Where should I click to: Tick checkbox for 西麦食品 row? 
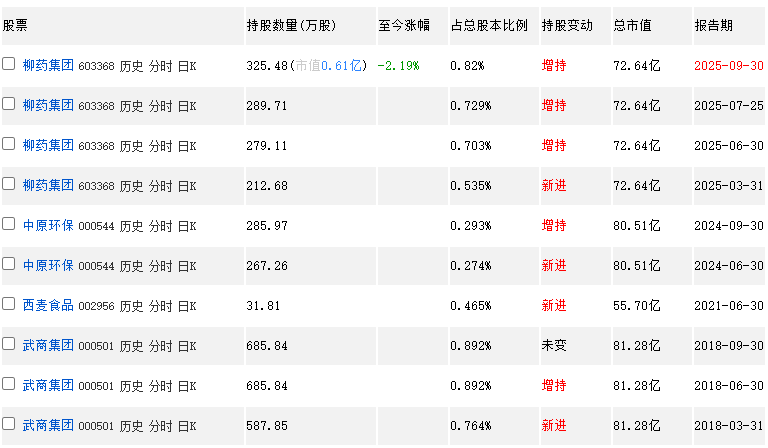[x=8, y=304]
